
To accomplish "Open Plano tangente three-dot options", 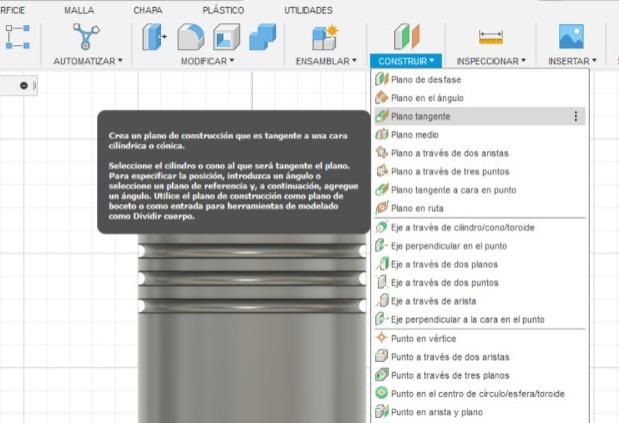I will coord(576,116).
